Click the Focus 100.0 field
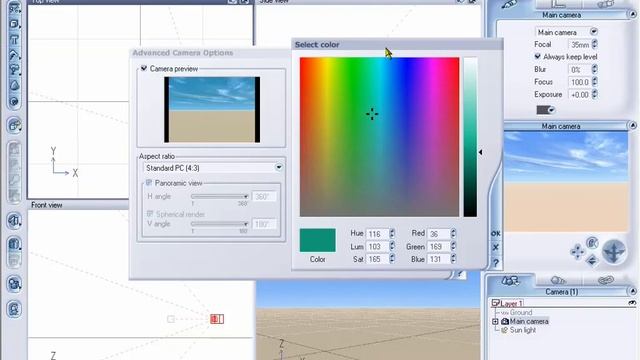This screenshot has width=640, height=360. pyautogui.click(x=580, y=82)
